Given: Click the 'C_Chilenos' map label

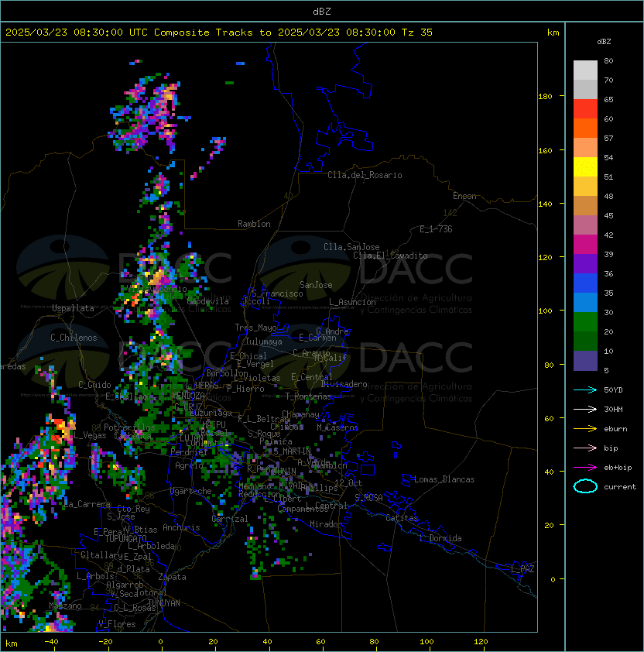Looking at the screenshot, I should click(x=74, y=338).
